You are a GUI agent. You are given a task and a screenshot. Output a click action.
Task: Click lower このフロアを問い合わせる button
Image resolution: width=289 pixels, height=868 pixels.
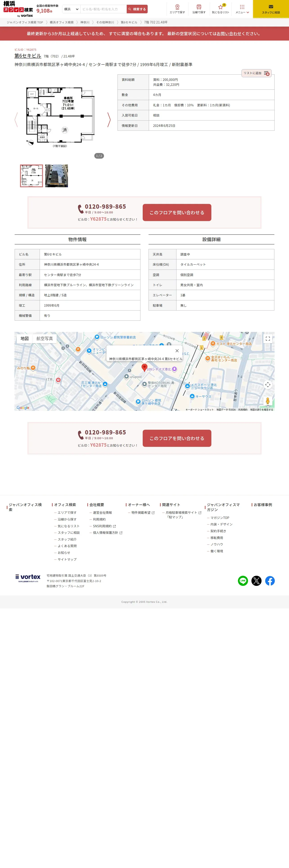(x=177, y=438)
